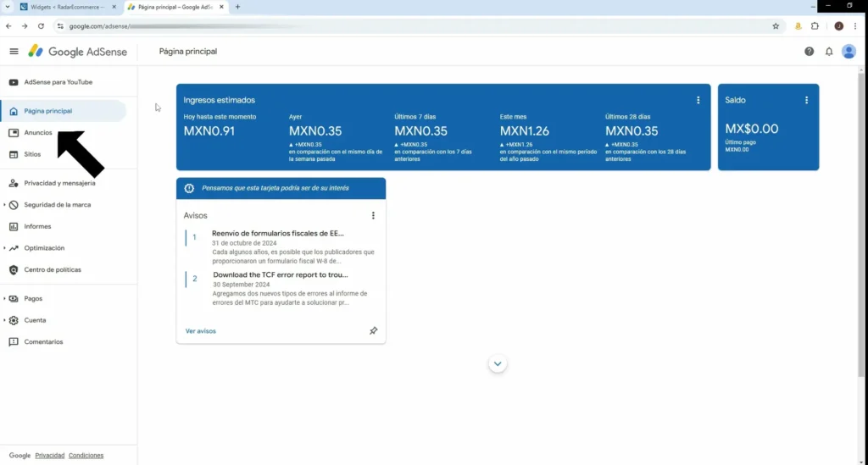Open Ingresos estimados card options menu
This screenshot has width=868, height=465.
click(x=698, y=100)
